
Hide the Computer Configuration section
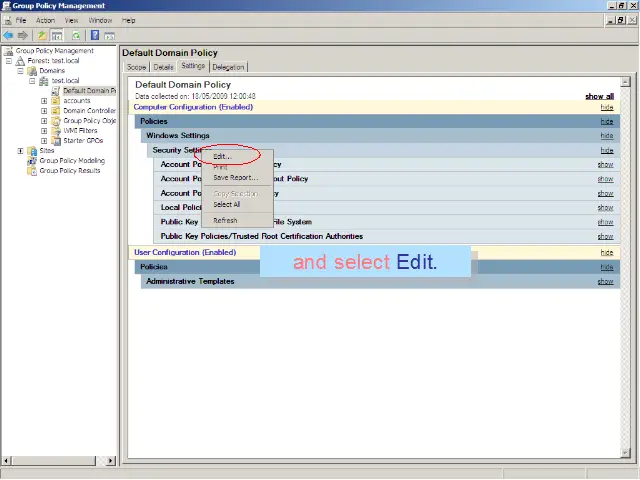coord(606,107)
